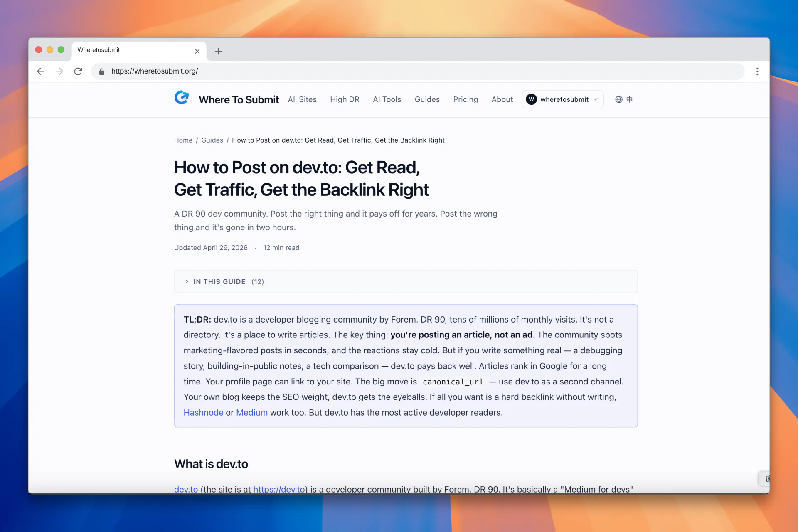Click the 'canonical_url' code text
The width and height of the screenshot is (798, 532).
pos(453,382)
